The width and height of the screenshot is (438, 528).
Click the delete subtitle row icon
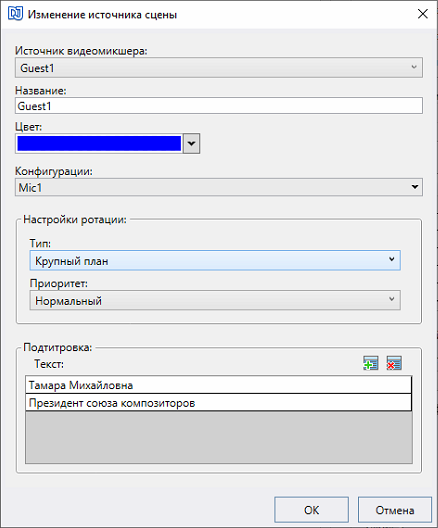point(394,363)
